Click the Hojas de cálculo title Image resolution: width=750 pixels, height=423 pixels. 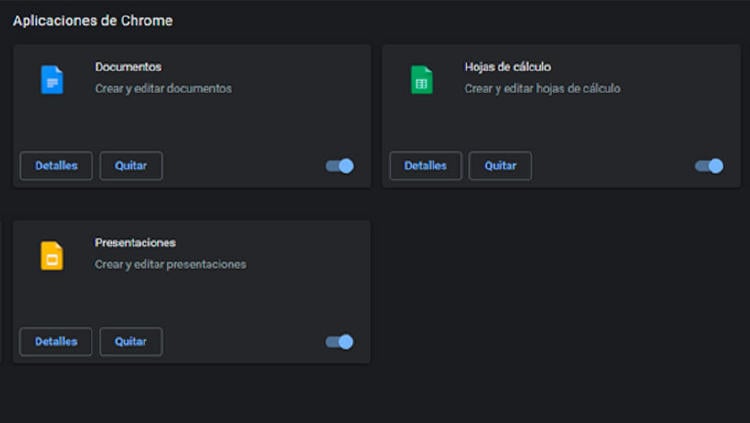[x=507, y=67]
